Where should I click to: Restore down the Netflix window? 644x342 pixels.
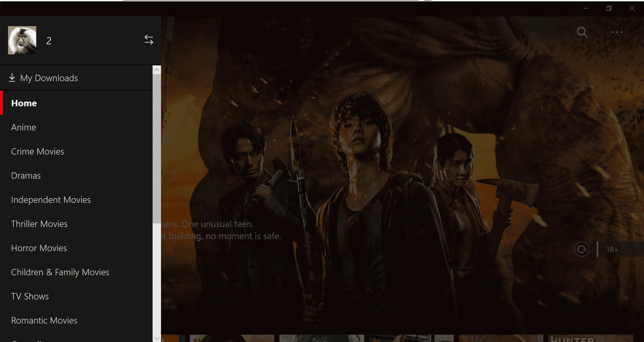pos(609,8)
